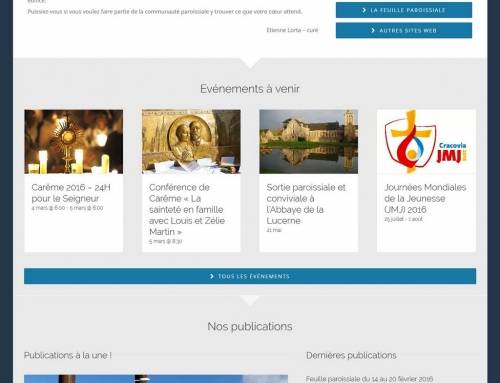Click the date text '21 mai'
This screenshot has width=500, height=383.
[x=274, y=230]
